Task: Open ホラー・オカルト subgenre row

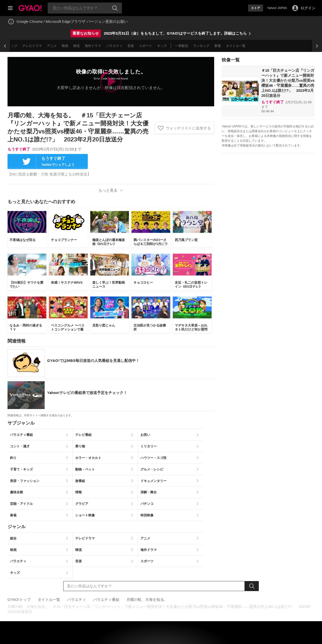Action: pyautogui.click(x=105, y=458)
